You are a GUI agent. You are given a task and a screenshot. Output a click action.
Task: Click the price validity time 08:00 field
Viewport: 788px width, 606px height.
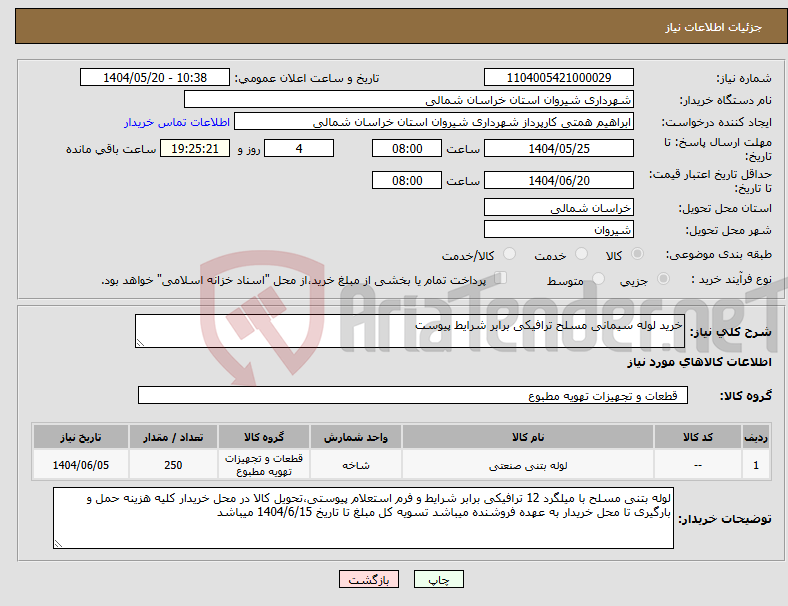click(407, 180)
